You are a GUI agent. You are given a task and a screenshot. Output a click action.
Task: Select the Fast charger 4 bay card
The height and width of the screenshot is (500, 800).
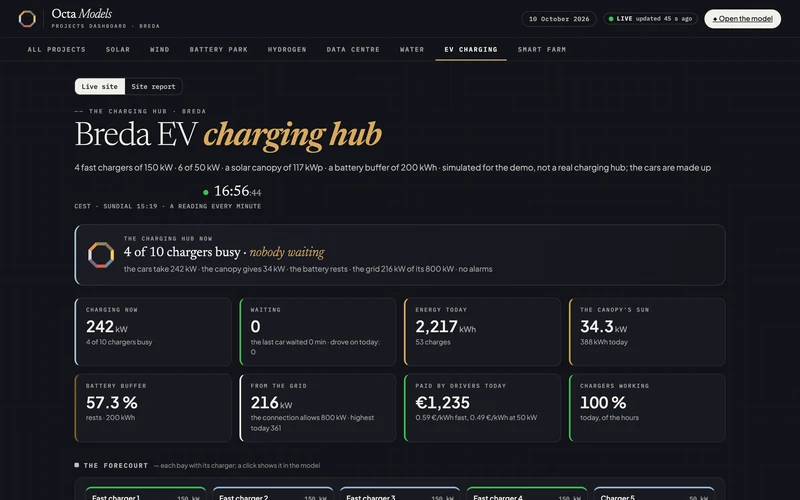pyautogui.click(x=527, y=493)
